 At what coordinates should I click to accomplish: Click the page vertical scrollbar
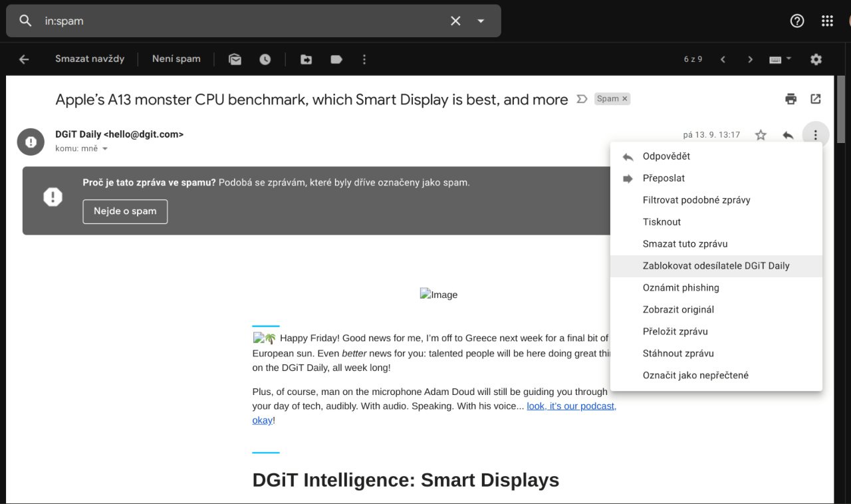click(x=841, y=110)
